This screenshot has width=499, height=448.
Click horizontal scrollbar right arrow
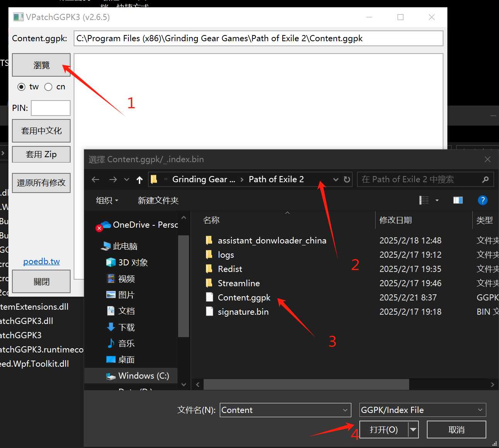tap(492, 384)
